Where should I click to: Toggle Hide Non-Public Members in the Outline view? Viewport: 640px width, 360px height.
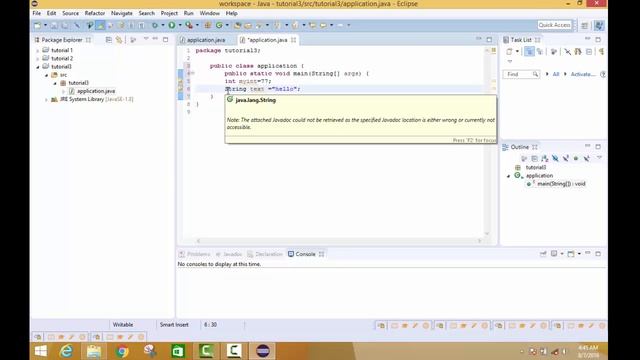point(576,158)
